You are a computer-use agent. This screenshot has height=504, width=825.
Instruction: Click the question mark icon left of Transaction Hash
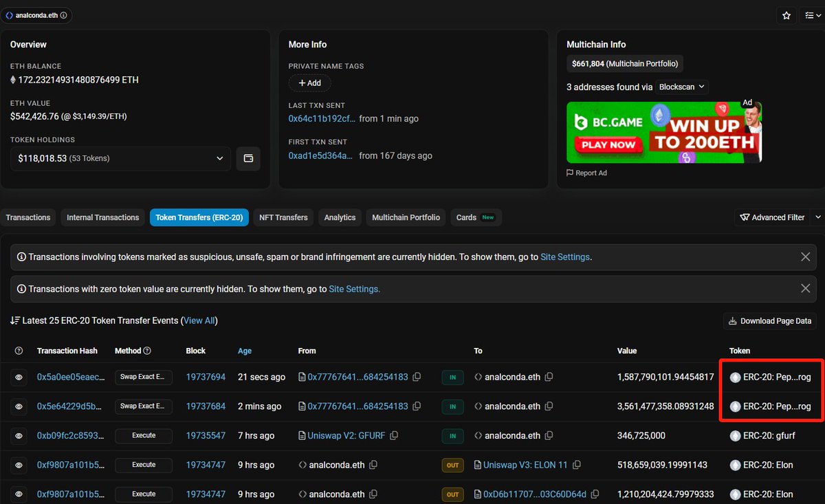tap(19, 351)
